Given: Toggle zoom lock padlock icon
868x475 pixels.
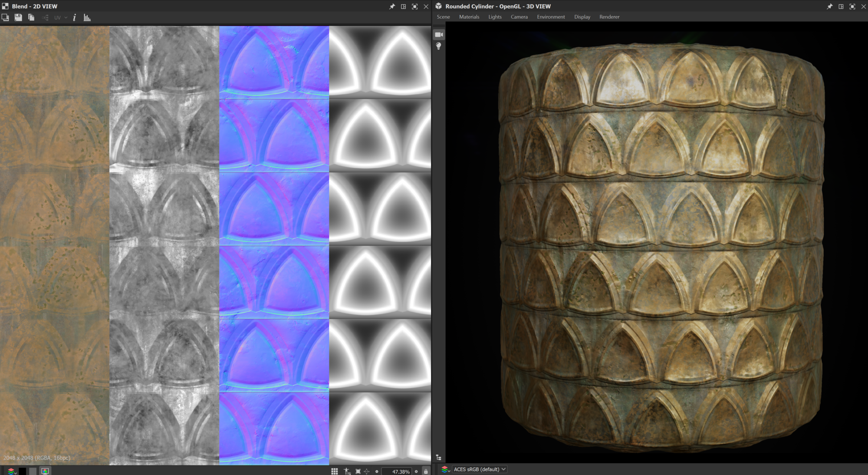Looking at the screenshot, I should pos(426,471).
